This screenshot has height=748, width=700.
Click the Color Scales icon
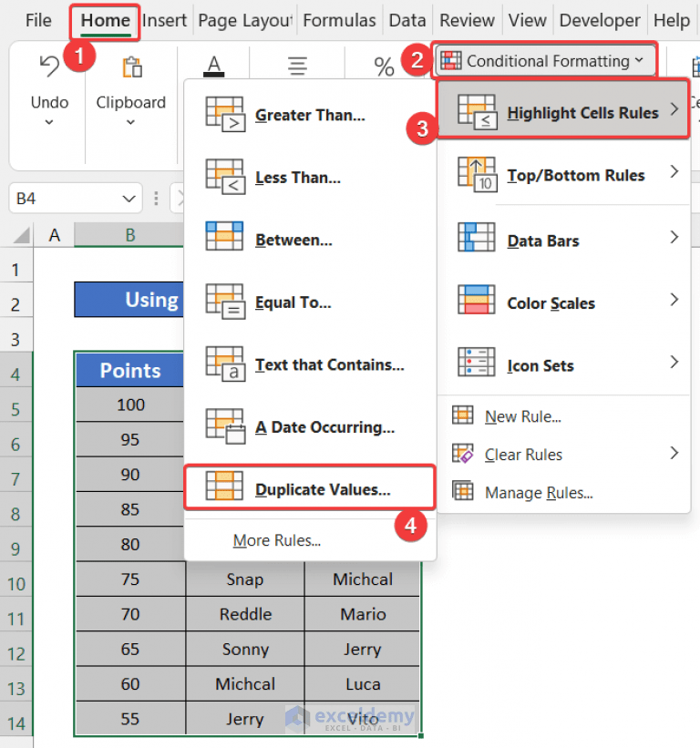tap(476, 300)
